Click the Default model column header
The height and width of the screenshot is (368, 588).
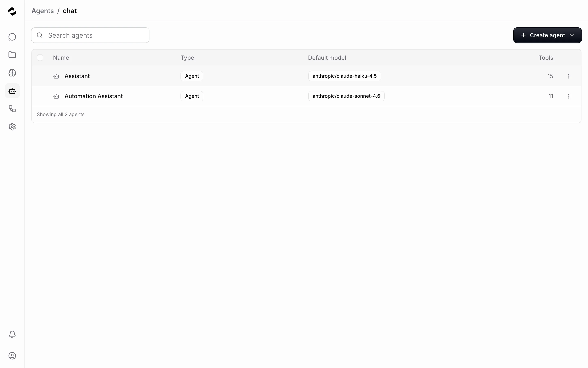[x=327, y=58]
